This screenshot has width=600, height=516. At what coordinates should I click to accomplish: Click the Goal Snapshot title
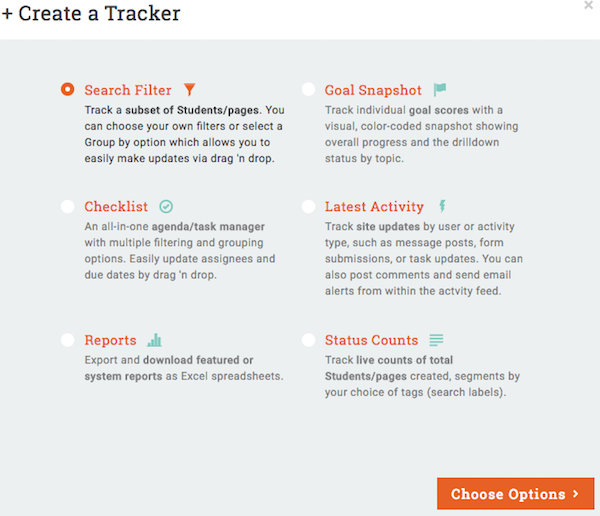click(373, 90)
